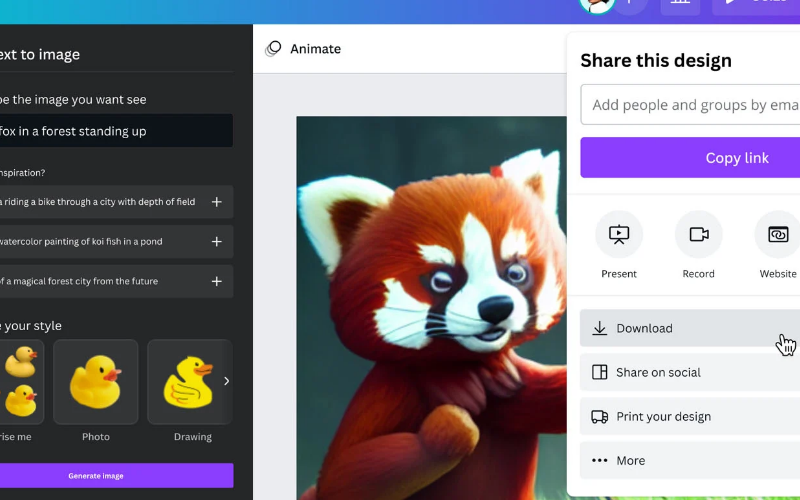Click the Copy link button
The width and height of the screenshot is (800, 500).
pos(690,158)
